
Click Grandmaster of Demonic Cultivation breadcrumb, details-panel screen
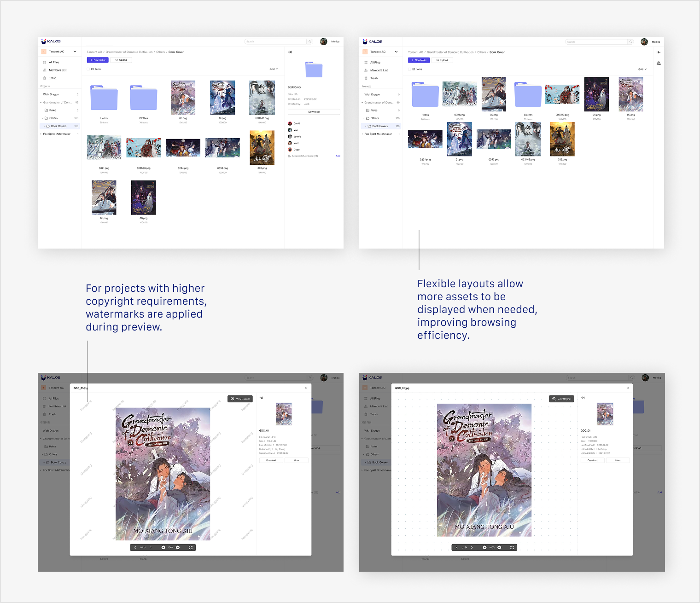tap(129, 52)
